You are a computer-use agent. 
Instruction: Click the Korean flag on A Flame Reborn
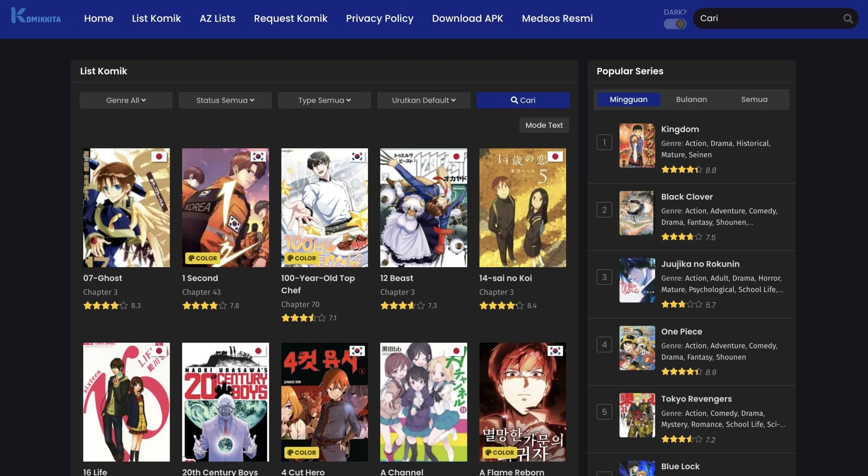tap(555, 351)
